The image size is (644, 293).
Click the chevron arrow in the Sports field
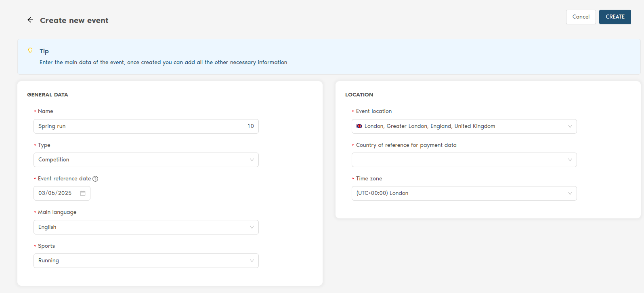click(x=252, y=261)
